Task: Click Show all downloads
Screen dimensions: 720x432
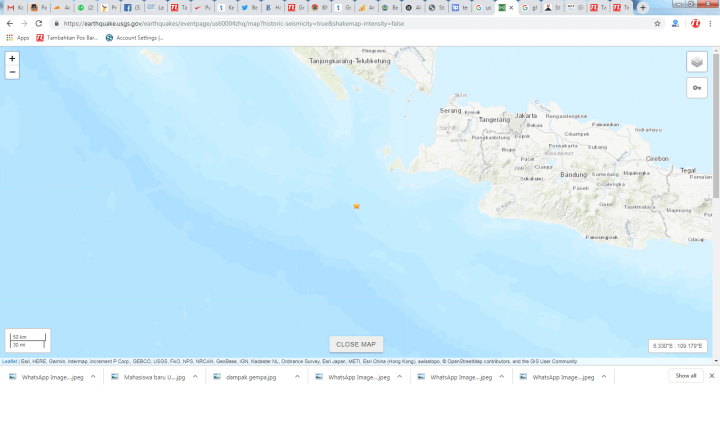Action: click(x=685, y=376)
